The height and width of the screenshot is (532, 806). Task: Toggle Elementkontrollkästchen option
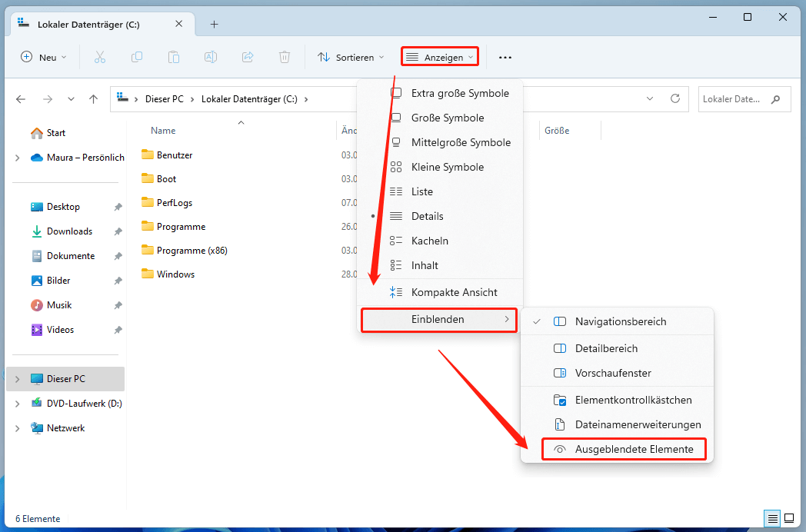[633, 400]
